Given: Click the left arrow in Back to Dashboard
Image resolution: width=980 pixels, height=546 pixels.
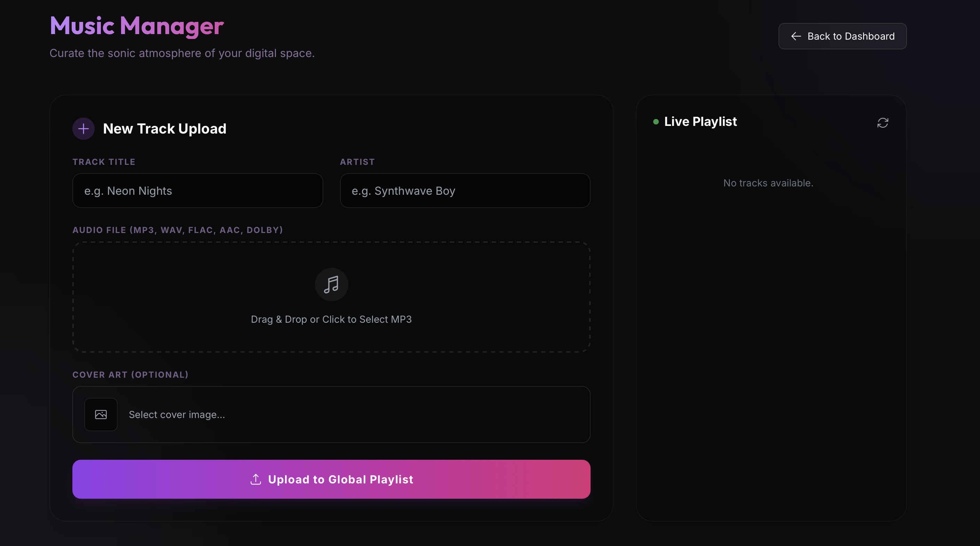Looking at the screenshot, I should pos(796,36).
